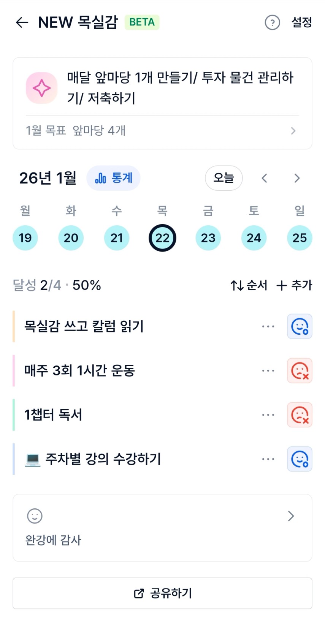Go to the next week arrow
The width and height of the screenshot is (325, 644).
click(297, 178)
